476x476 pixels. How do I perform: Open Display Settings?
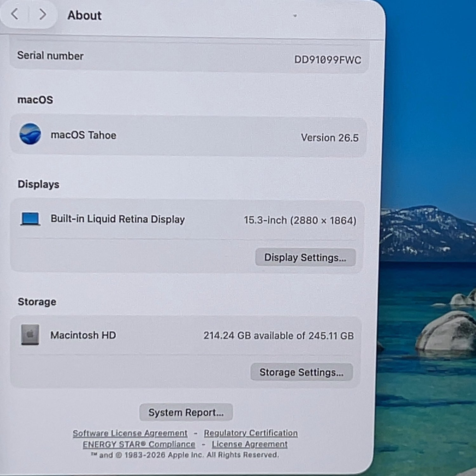click(x=305, y=257)
